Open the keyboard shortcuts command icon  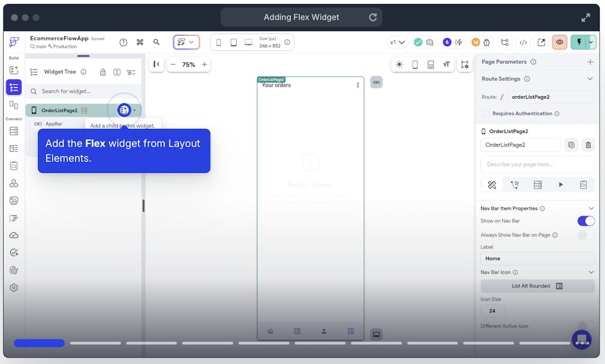(x=140, y=42)
